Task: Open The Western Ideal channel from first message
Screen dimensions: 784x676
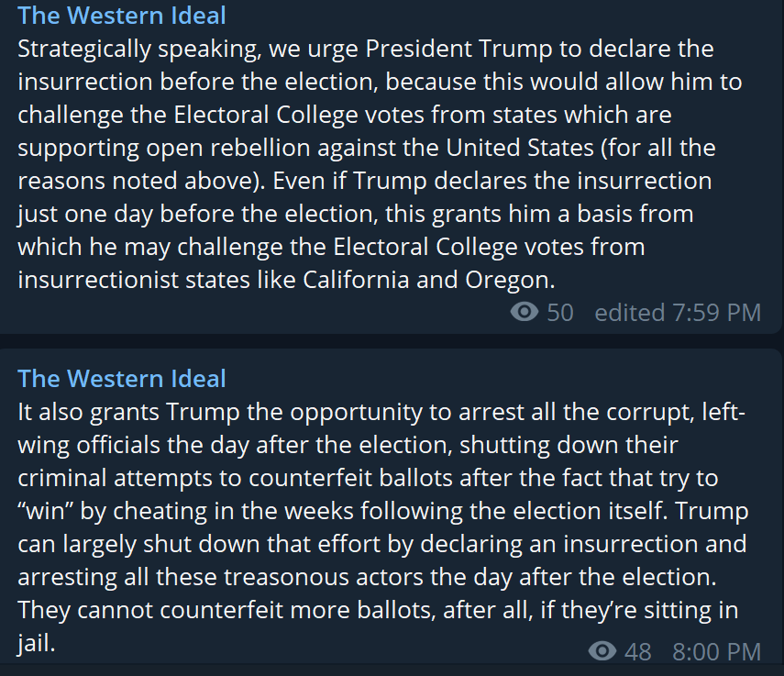Action: click(x=122, y=16)
